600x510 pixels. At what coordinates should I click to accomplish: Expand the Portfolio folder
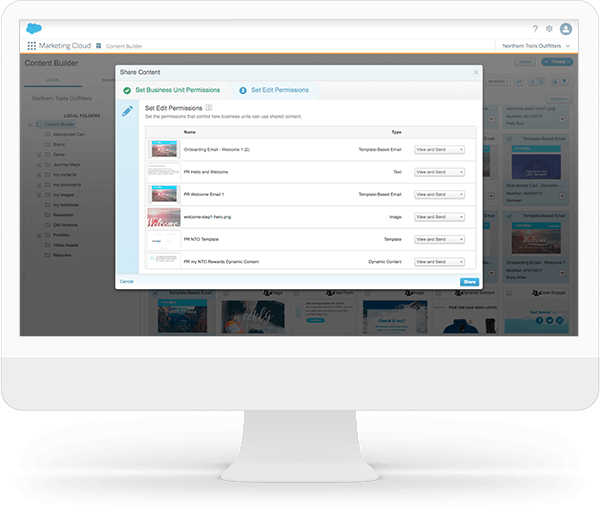(39, 235)
